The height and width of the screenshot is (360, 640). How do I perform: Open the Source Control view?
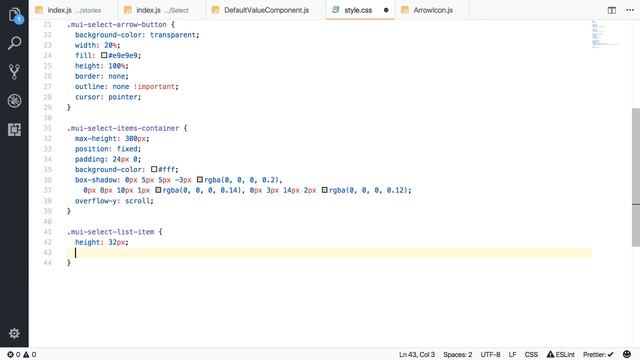point(14,72)
